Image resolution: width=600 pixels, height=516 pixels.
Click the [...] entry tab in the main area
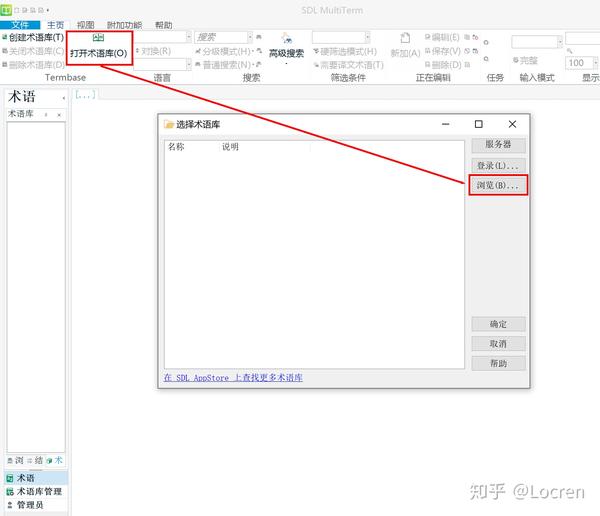click(x=85, y=95)
